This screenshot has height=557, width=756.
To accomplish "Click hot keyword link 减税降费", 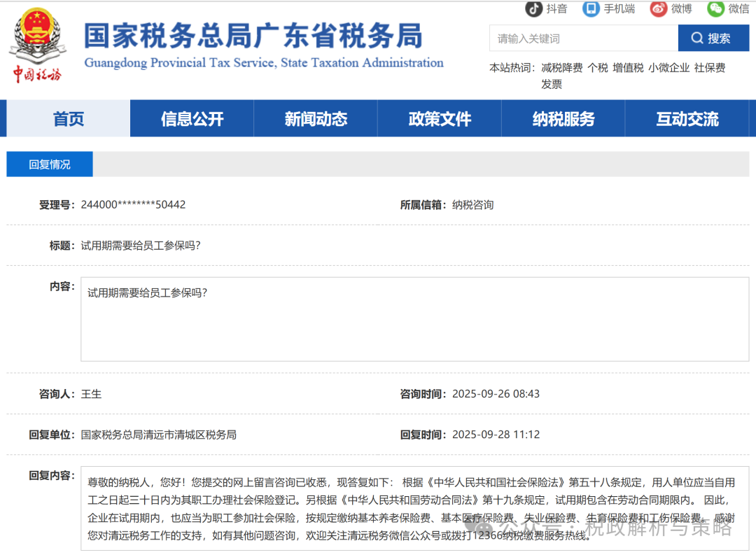I will click(x=561, y=68).
